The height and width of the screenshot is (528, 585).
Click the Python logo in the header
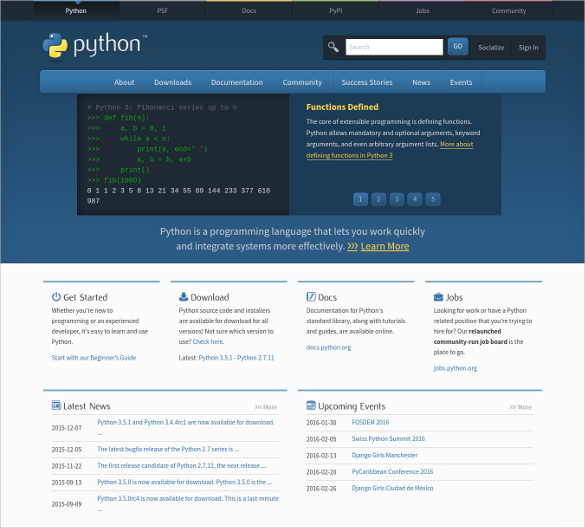[x=95, y=46]
